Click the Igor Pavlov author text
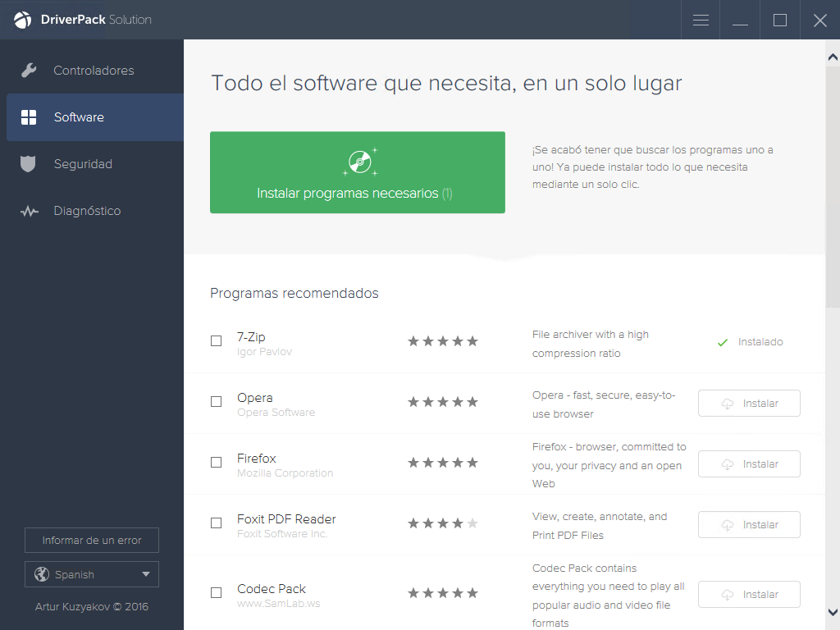 pyautogui.click(x=264, y=352)
